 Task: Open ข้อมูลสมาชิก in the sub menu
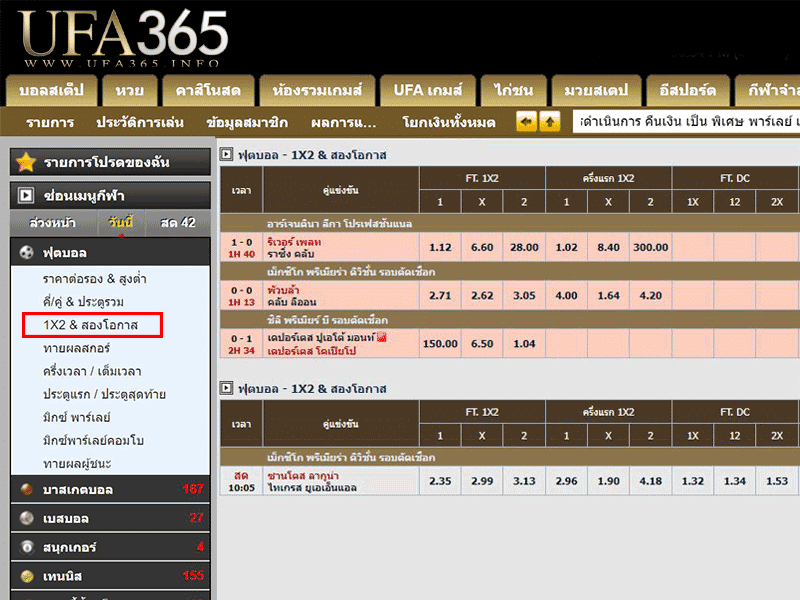(247, 122)
